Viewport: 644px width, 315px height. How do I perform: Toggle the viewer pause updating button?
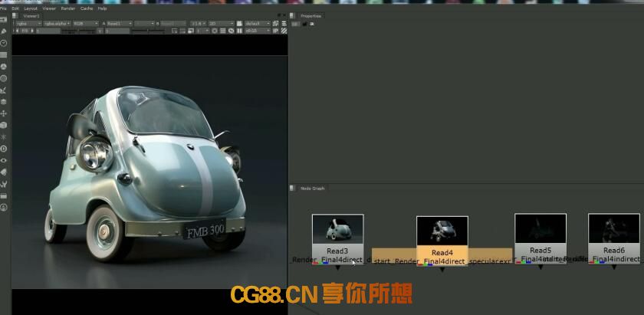[x=239, y=31]
